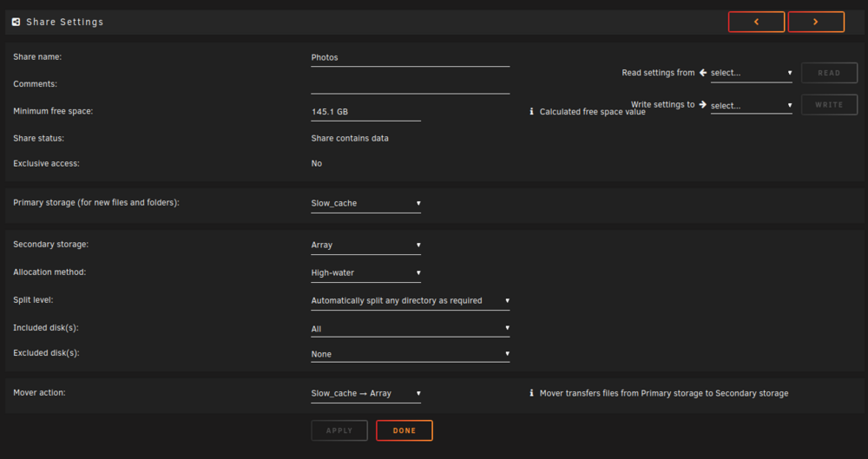Click the 'Included disk(s):' label
The height and width of the screenshot is (459, 868).
[46, 328]
